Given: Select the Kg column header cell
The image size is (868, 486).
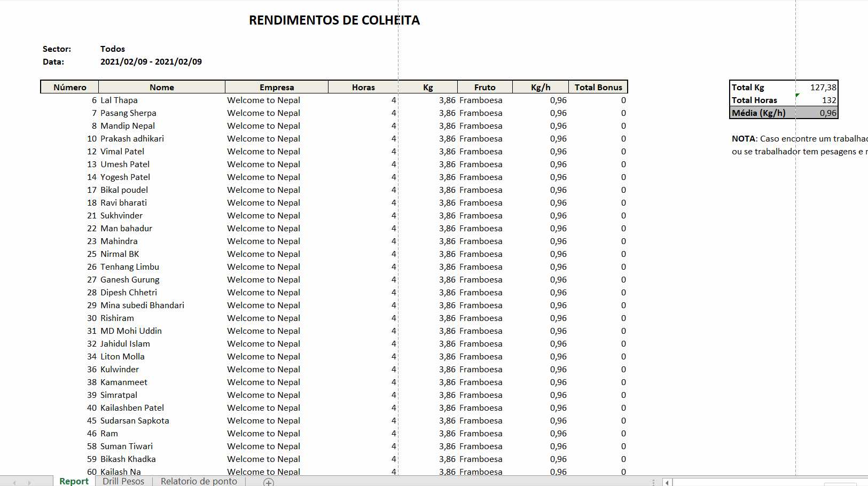Looking at the screenshot, I should (428, 87).
